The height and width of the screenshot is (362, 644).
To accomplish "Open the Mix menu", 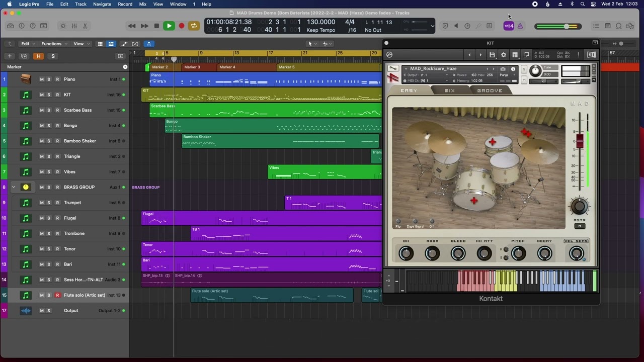I will click(143, 4).
